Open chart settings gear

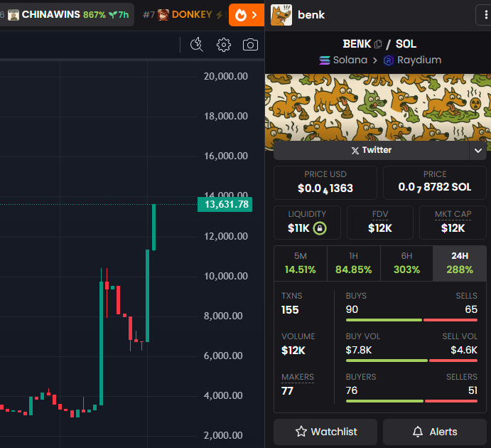[x=224, y=45]
